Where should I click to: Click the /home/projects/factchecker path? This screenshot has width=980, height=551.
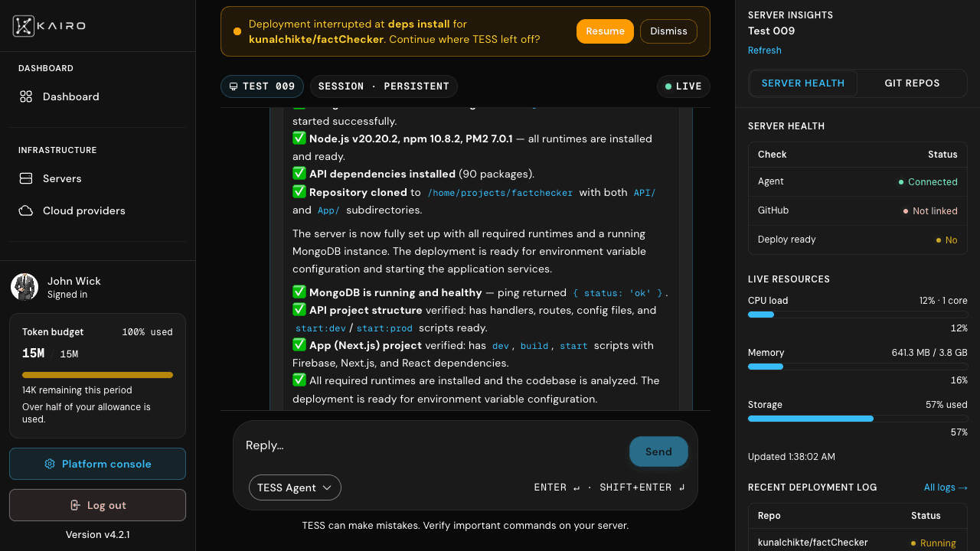pos(500,193)
